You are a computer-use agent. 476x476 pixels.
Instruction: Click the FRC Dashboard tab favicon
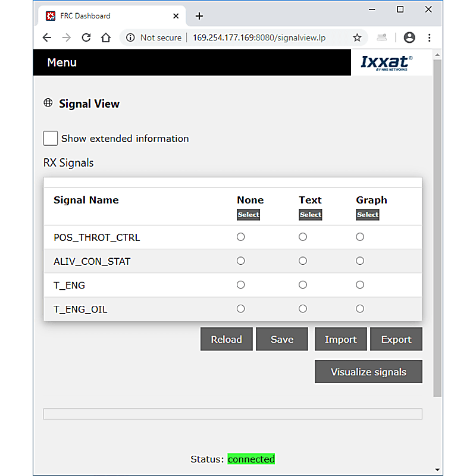coord(51,15)
